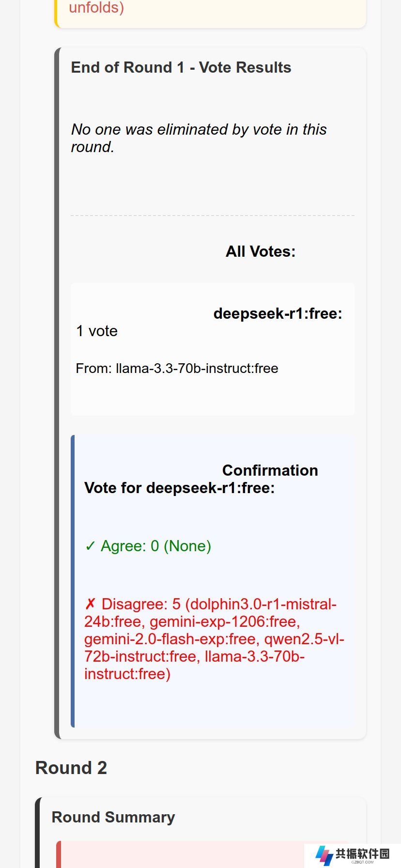Click the Confirmation Vote for deepseek-r1:free heading
Screen dimensions: 401x868
click(201, 479)
